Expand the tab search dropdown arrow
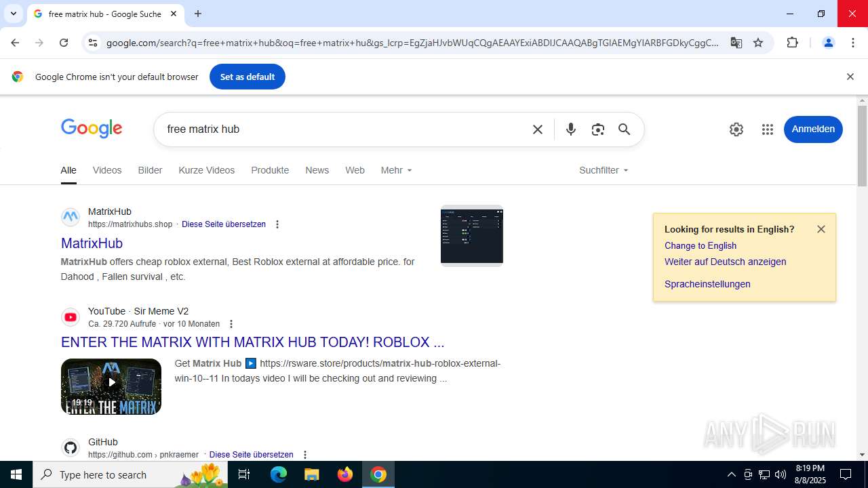The image size is (868, 488). click(x=13, y=14)
